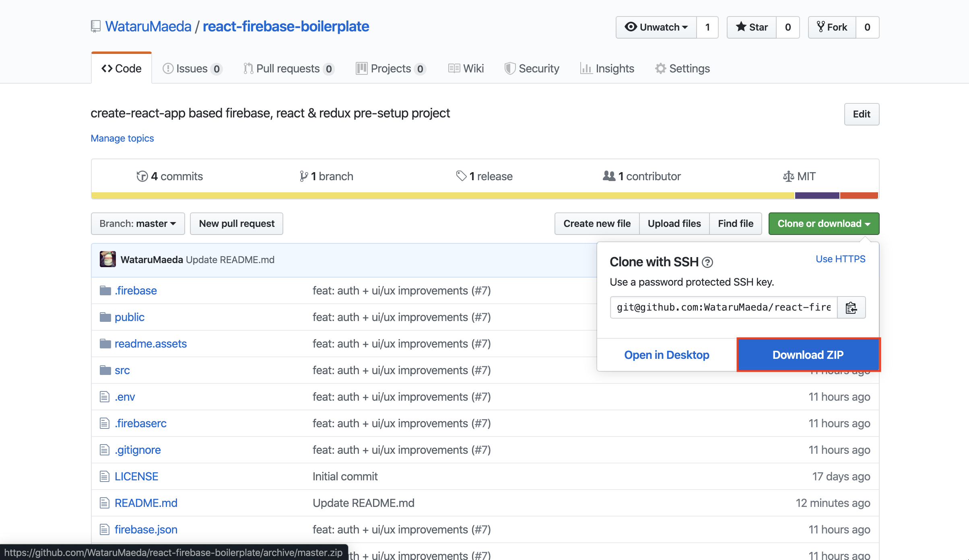The width and height of the screenshot is (969, 560).
Task: Click Upload files button
Action: (674, 224)
